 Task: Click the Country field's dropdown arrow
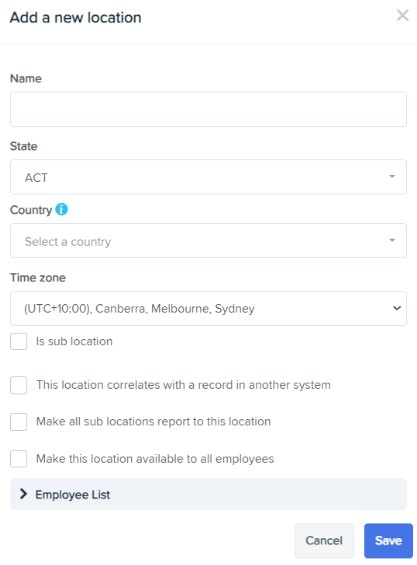(x=392, y=240)
